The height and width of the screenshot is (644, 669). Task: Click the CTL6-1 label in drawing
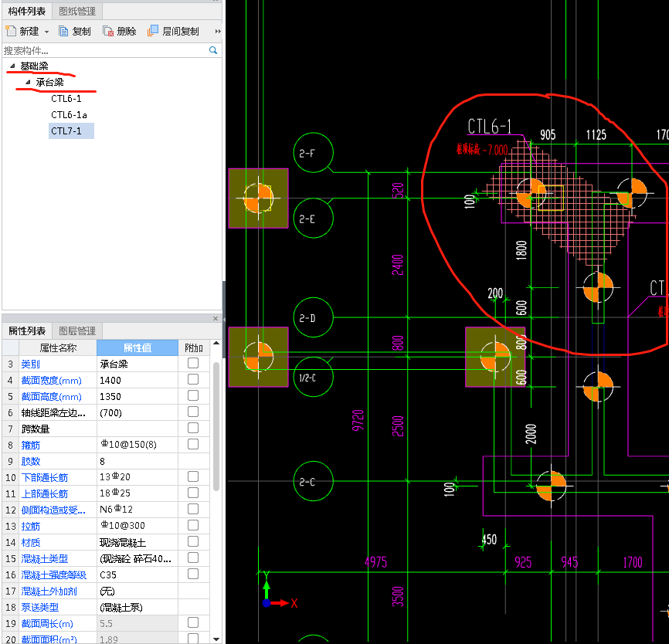(x=489, y=127)
